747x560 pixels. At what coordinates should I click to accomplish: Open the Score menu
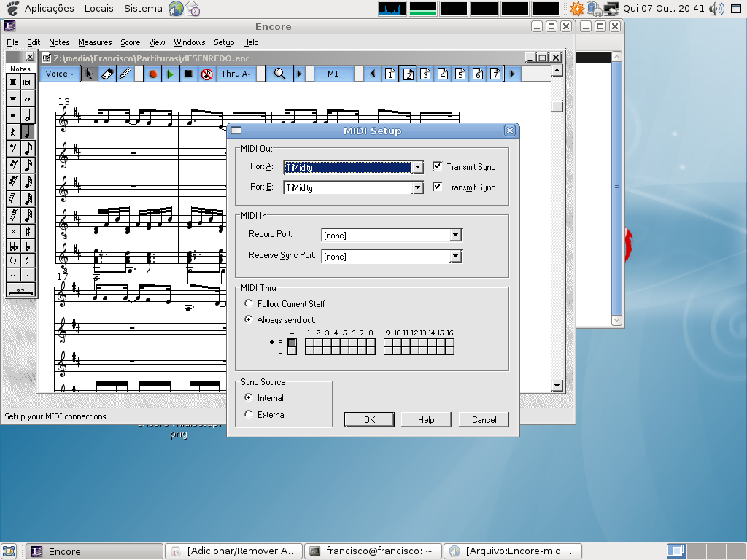(x=131, y=42)
